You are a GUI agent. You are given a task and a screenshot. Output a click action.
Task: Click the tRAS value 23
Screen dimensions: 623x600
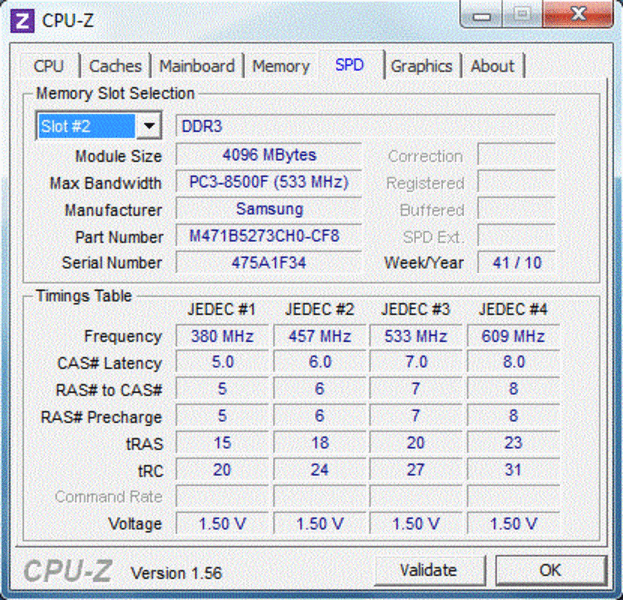pyautogui.click(x=513, y=443)
